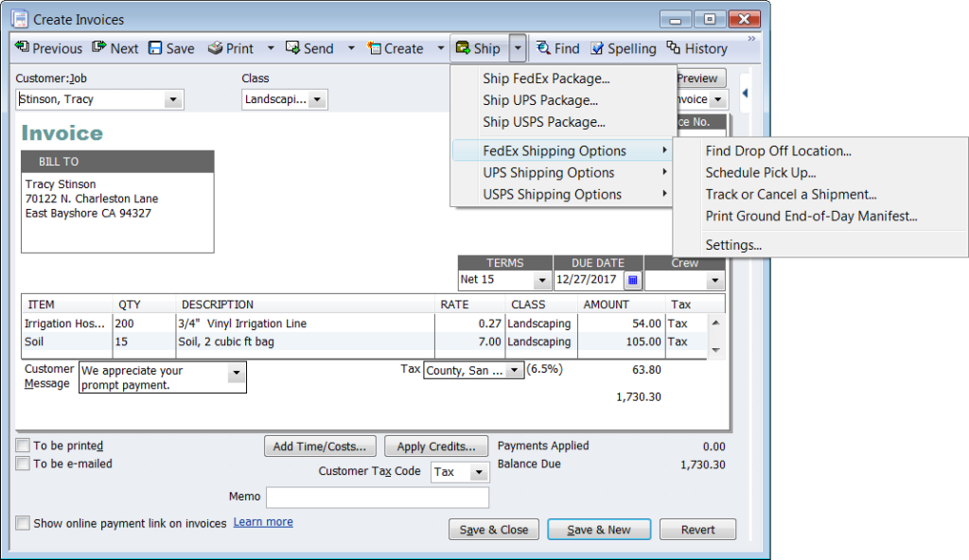
Task: Expand the Customer Tax Code dropdown
Action: (x=478, y=472)
